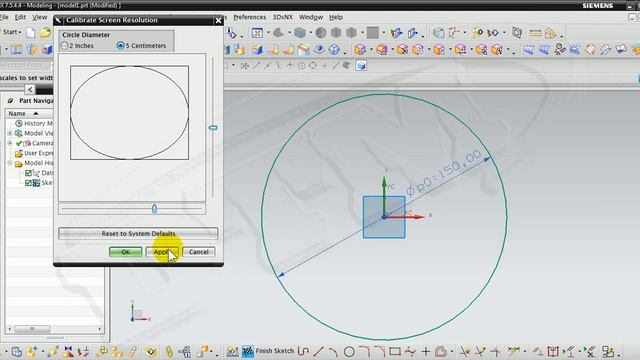This screenshot has height=360, width=640.
Task: Toggle the quadrant point snap icon
Action: [x=313, y=65]
